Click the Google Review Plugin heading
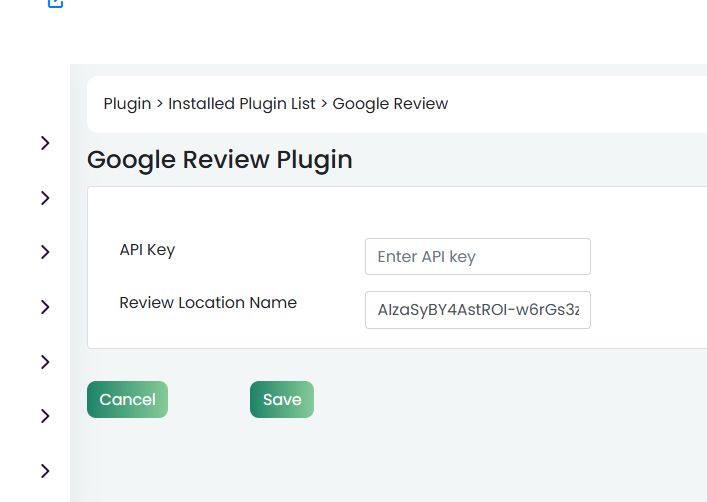 click(220, 160)
